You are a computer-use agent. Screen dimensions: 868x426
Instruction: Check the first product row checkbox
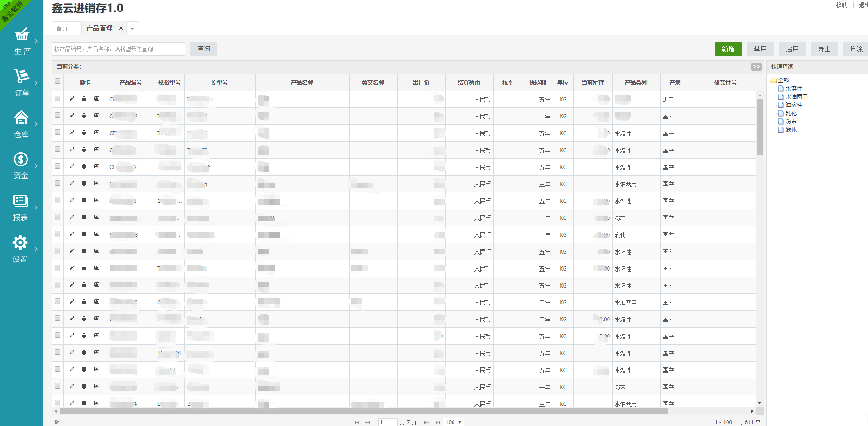click(58, 98)
